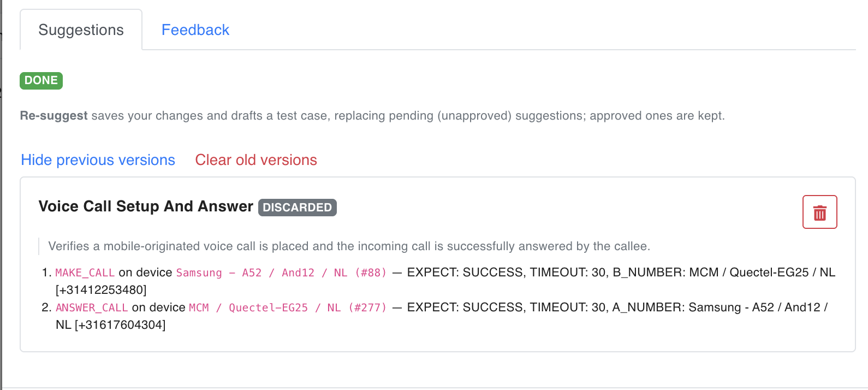Click the phone number +31412253480
The image size is (868, 390).
101,290
